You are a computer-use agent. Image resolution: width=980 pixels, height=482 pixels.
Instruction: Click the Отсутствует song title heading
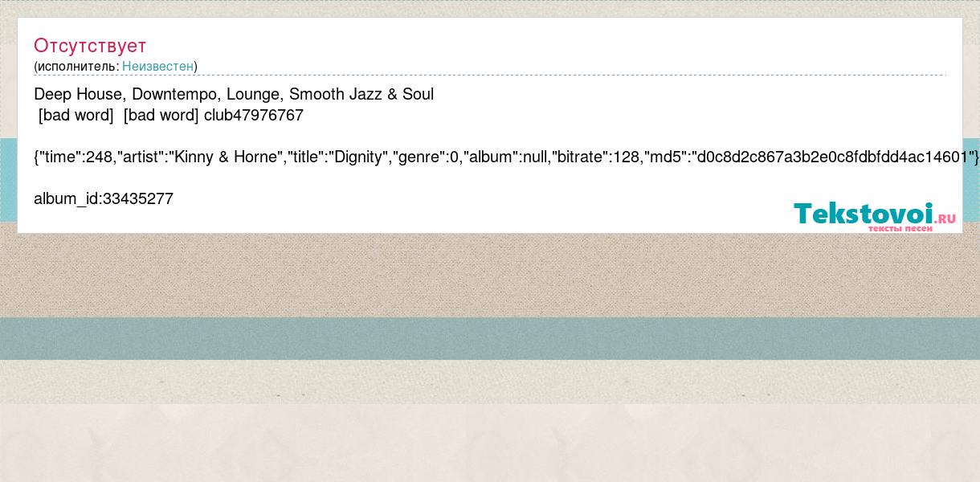point(90,45)
